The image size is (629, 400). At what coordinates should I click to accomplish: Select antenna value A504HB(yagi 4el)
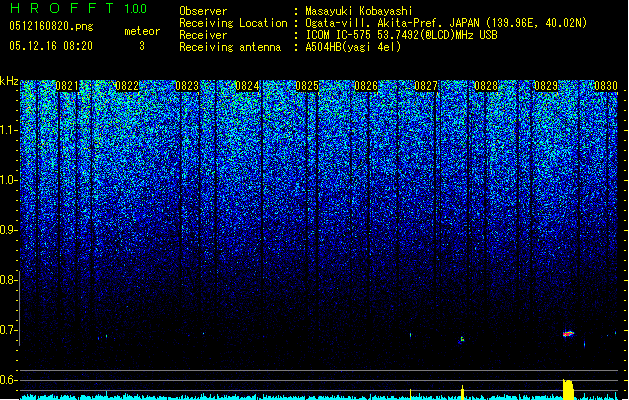click(353, 47)
